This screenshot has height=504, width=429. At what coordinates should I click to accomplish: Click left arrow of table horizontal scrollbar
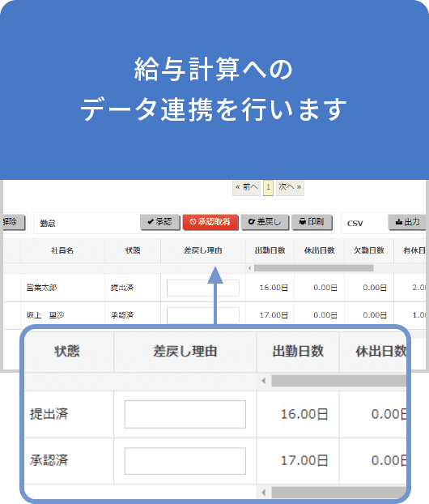pos(250,268)
